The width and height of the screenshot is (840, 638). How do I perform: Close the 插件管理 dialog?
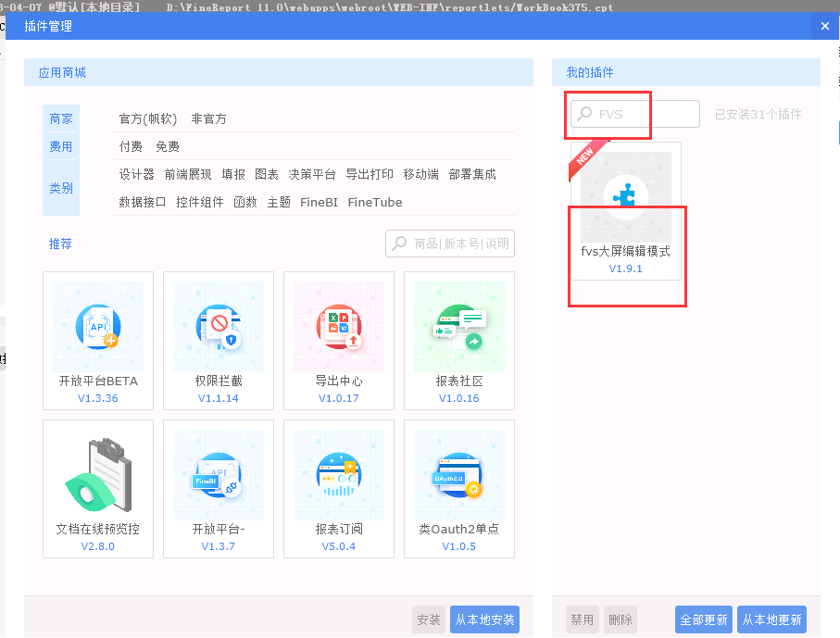(825, 26)
